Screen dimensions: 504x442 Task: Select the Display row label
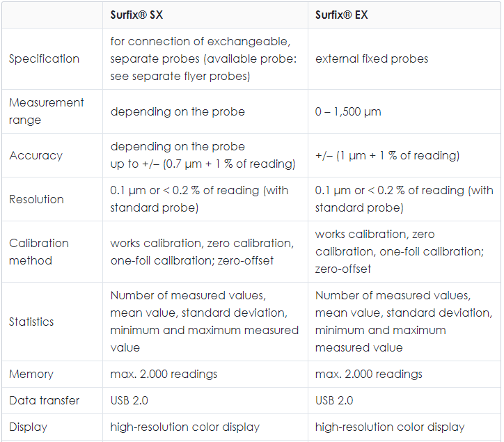tap(28, 427)
